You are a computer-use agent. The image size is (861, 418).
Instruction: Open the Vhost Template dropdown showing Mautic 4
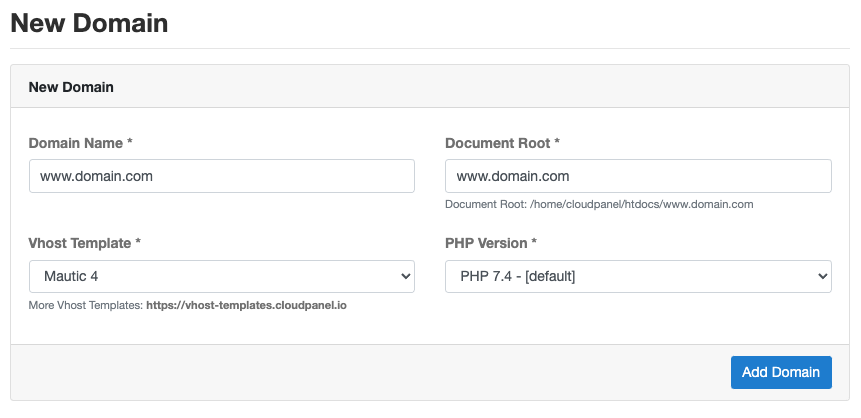(221, 276)
